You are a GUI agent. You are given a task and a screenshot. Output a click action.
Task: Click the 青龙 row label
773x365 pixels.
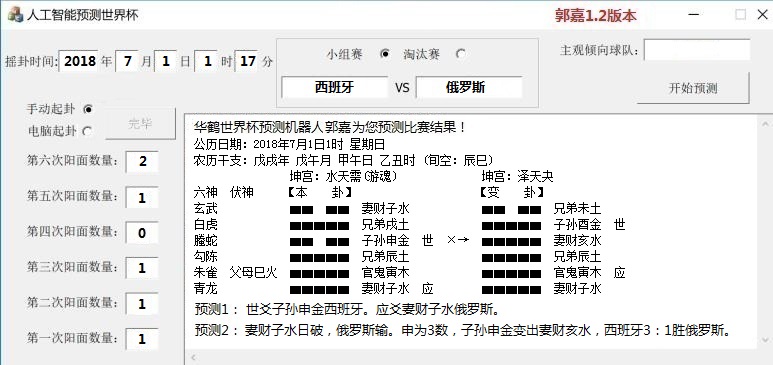click(206, 289)
